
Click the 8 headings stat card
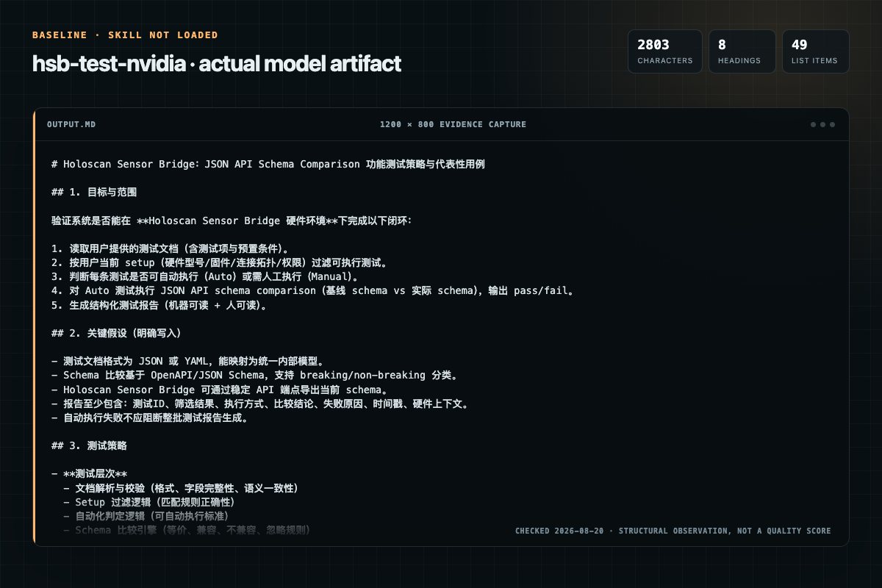[742, 51]
